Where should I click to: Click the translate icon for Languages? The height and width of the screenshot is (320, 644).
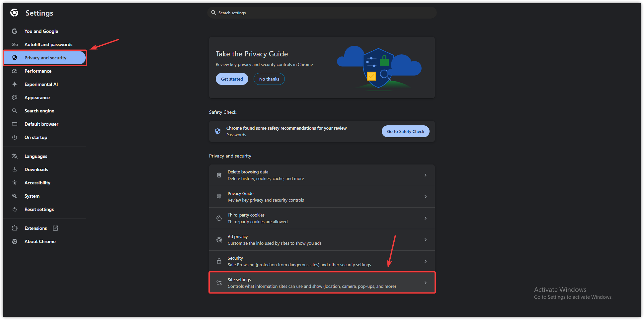pos(15,156)
